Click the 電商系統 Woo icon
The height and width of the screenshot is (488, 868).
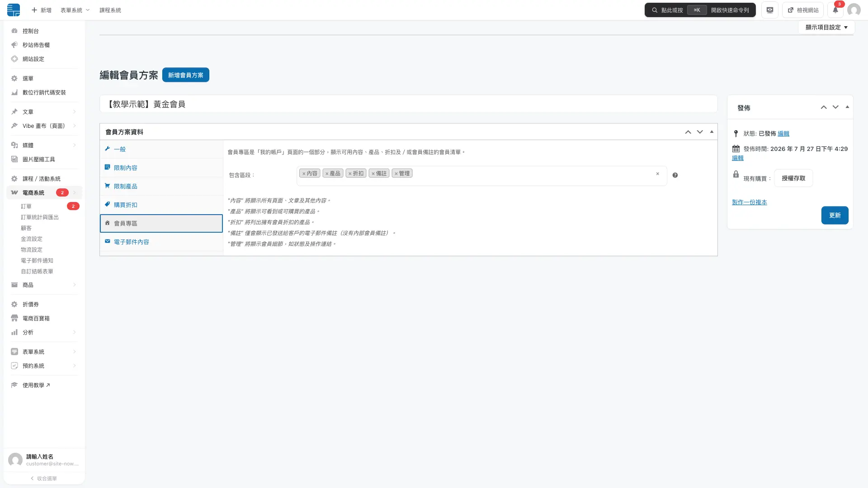[x=14, y=192]
